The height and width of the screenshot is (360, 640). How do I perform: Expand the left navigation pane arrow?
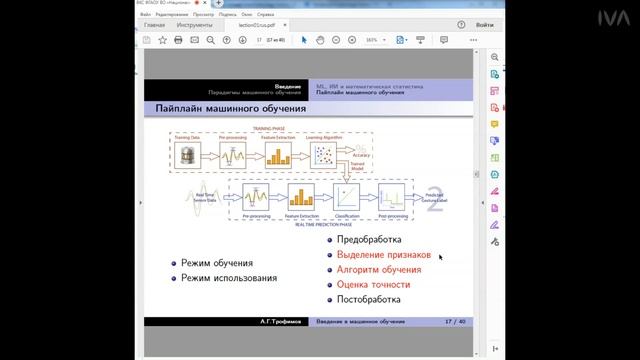coord(140,202)
